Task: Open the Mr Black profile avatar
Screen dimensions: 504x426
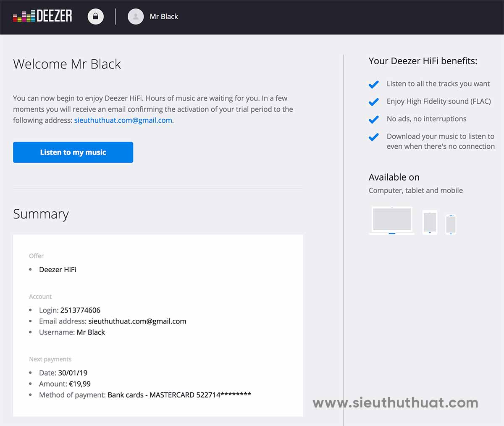Action: (136, 16)
